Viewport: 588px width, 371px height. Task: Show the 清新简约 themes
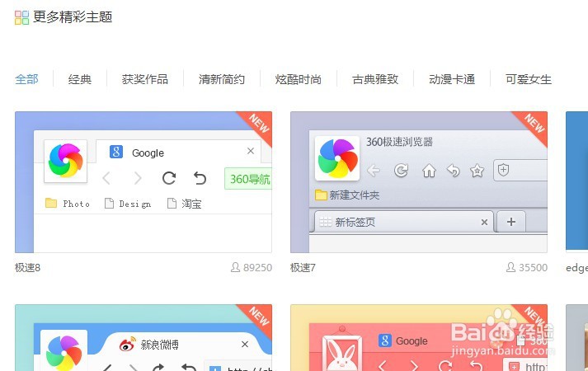[222, 79]
